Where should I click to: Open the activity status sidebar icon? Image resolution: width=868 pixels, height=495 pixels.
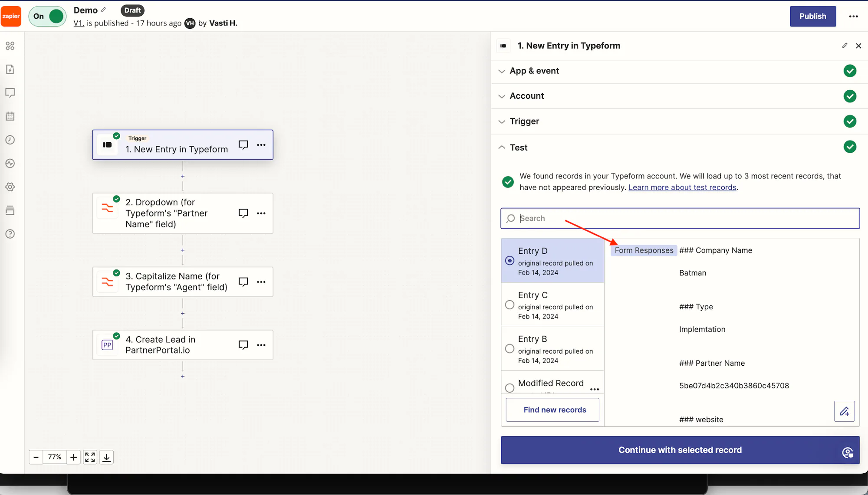(10, 164)
